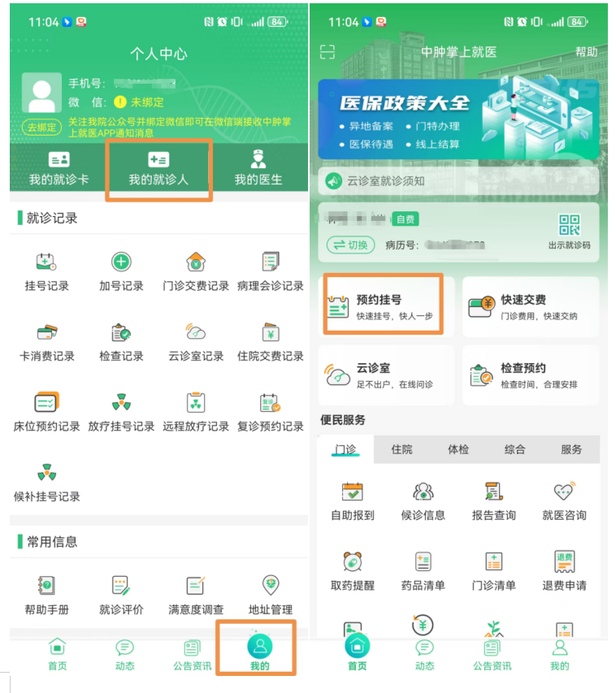Tap the scan icon beside 中肿掌上就医

[x=328, y=52]
